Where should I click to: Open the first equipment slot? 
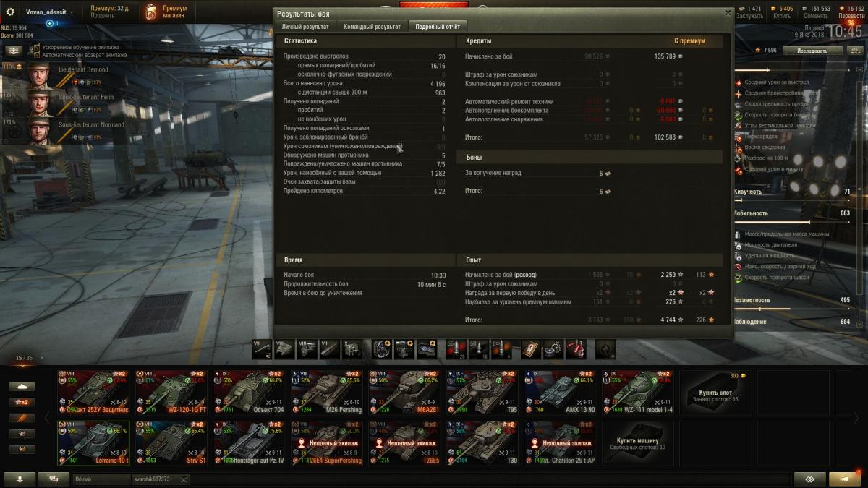382,349
